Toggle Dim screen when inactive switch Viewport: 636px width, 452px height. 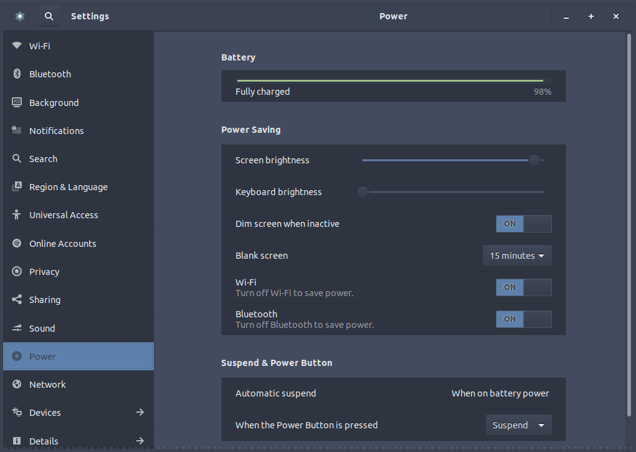(x=524, y=224)
